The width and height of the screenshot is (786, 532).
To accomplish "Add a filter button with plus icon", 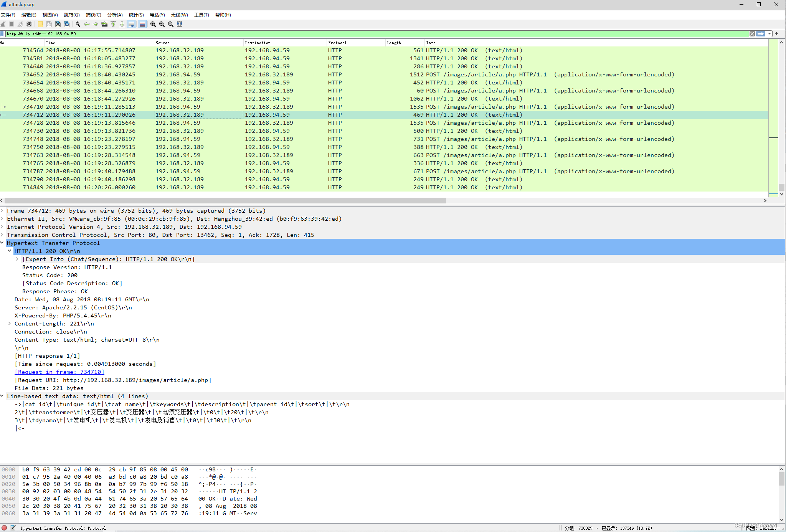I will click(776, 34).
